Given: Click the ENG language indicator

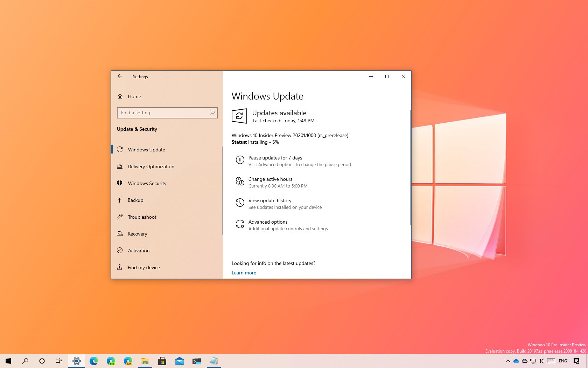Looking at the screenshot, I should point(563,361).
